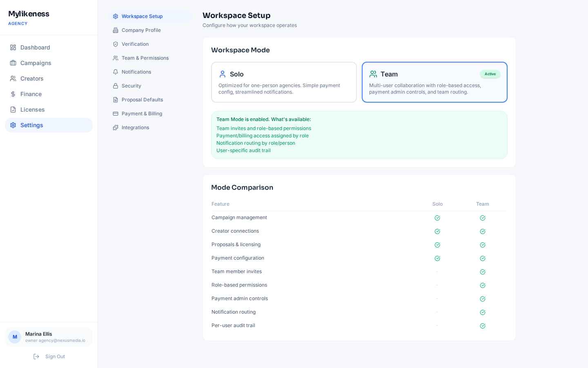Image resolution: width=588 pixels, height=368 pixels.
Task: Open Notifications settings
Action: pos(150,72)
